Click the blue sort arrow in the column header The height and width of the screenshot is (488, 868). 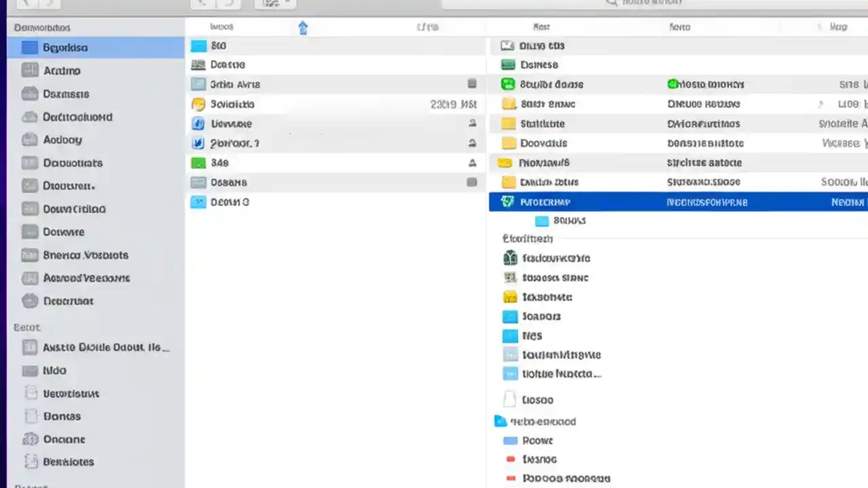pos(303,27)
